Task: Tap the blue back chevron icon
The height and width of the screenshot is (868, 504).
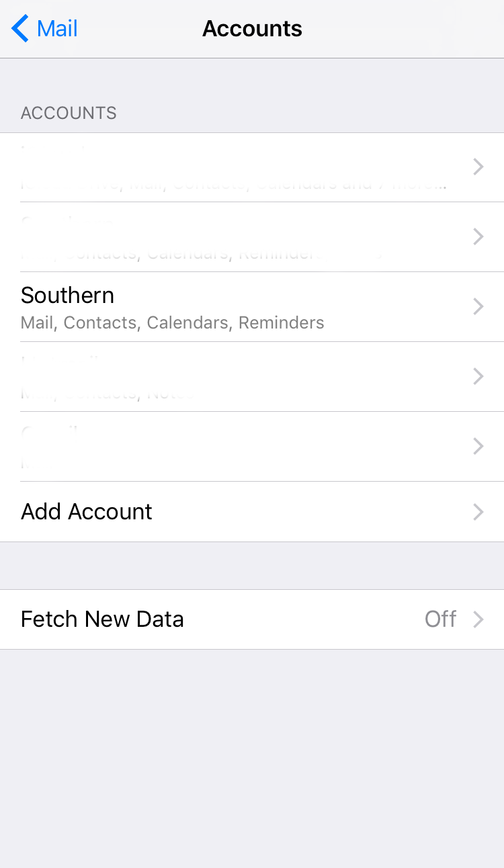Action: click(x=20, y=29)
